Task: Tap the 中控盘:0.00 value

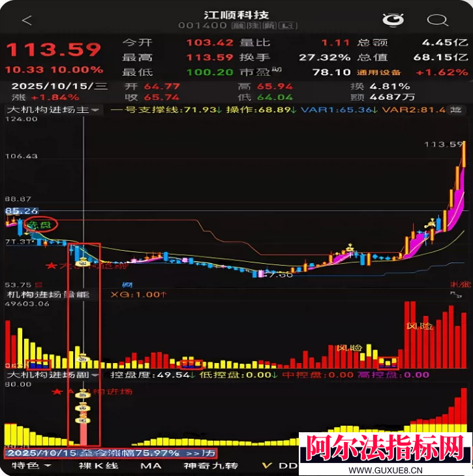Action: pos(318,375)
